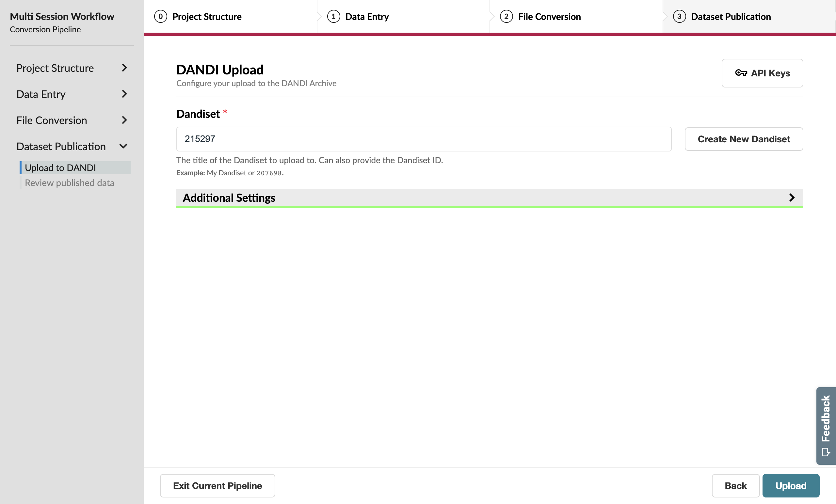Image resolution: width=836 pixels, height=504 pixels.
Task: Open the API Keys dialog
Action: [762, 73]
